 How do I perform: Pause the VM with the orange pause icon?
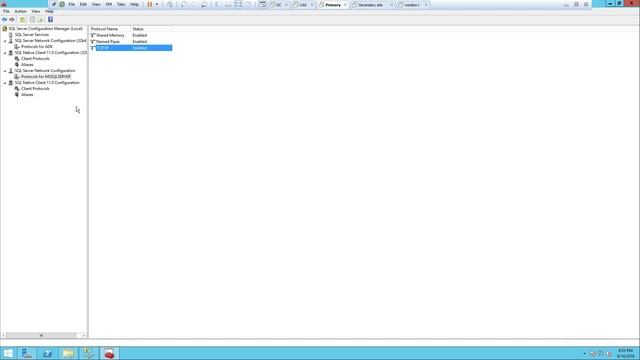[150, 4]
